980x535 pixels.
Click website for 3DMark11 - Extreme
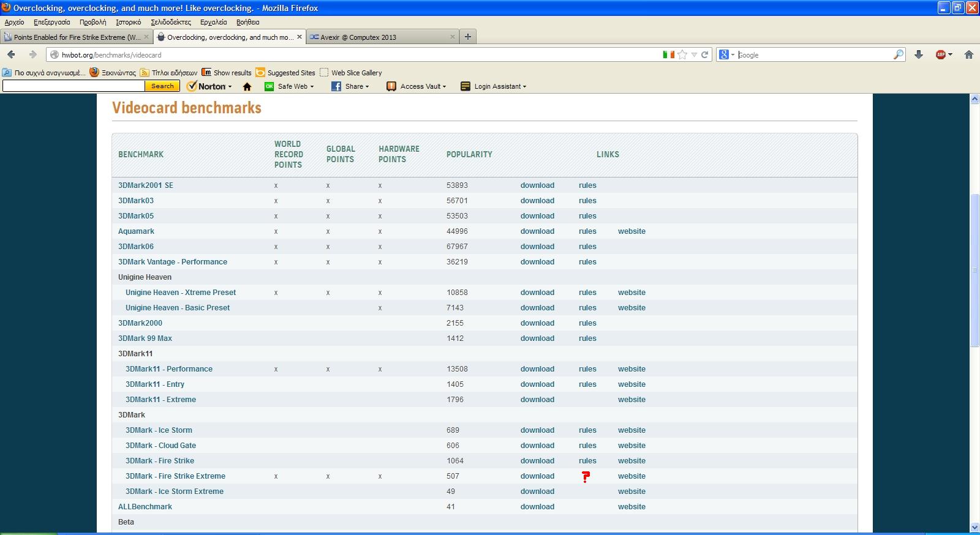coord(631,400)
